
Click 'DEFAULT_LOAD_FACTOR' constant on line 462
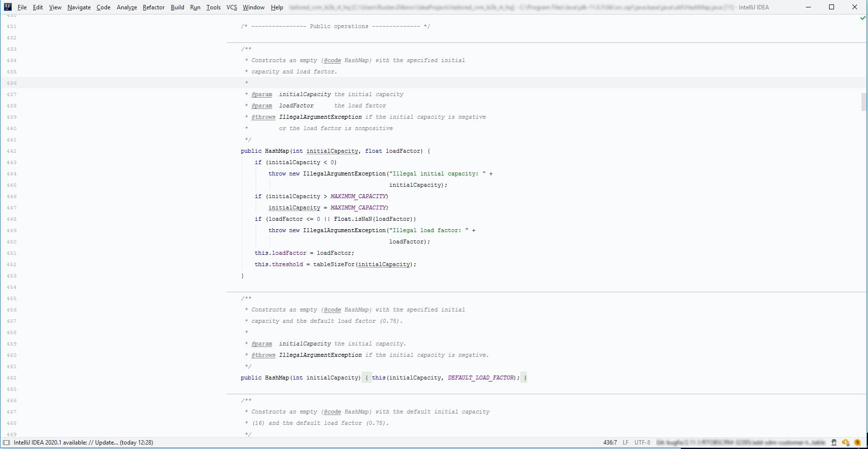[481, 378]
